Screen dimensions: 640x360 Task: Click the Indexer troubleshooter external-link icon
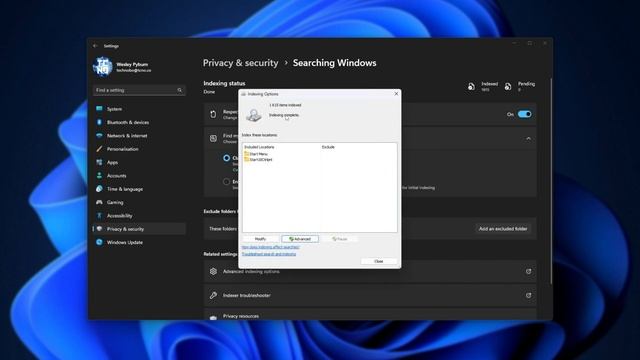click(x=528, y=295)
